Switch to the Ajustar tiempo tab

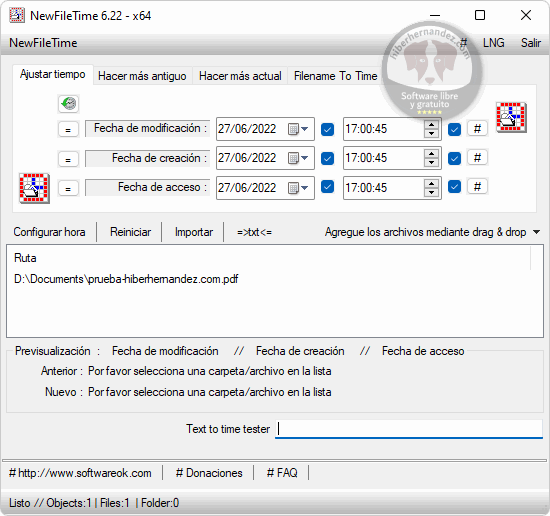pos(53,74)
